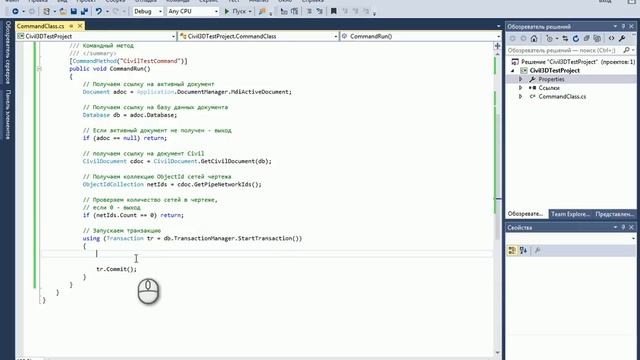
Task: Open the Any CPU platform dropdown
Action: [x=193, y=11]
